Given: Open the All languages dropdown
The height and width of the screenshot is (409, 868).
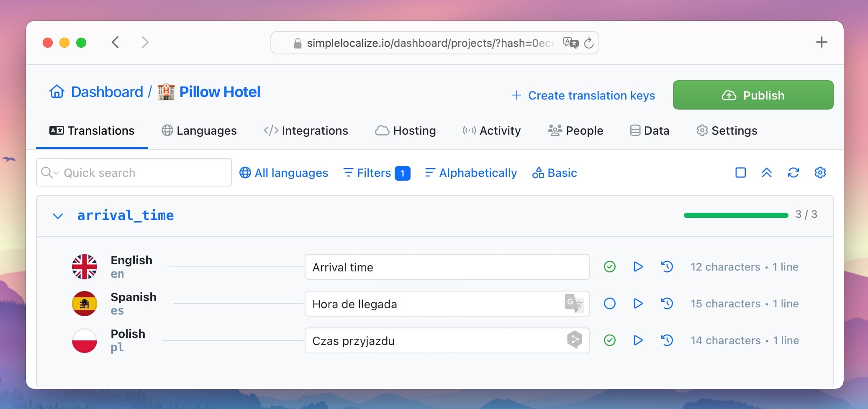Looking at the screenshot, I should coord(283,173).
